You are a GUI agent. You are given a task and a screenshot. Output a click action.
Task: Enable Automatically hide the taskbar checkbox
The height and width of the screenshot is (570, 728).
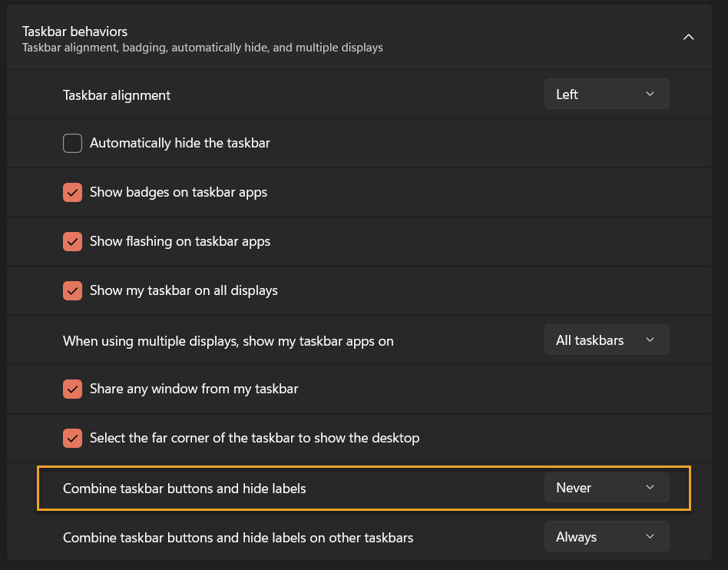point(72,143)
